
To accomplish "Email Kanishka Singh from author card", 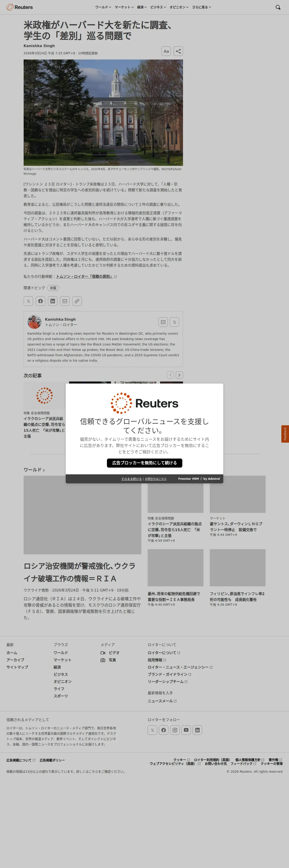I will [x=163, y=322].
